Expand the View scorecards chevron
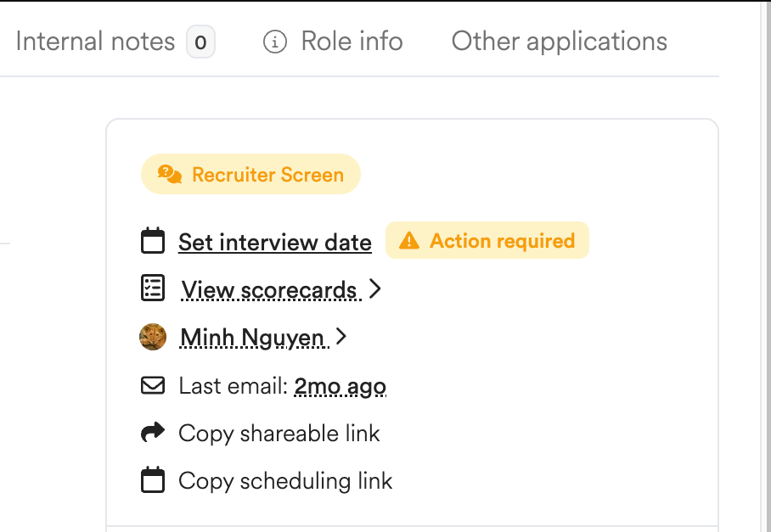The image size is (771, 532). tap(375, 288)
